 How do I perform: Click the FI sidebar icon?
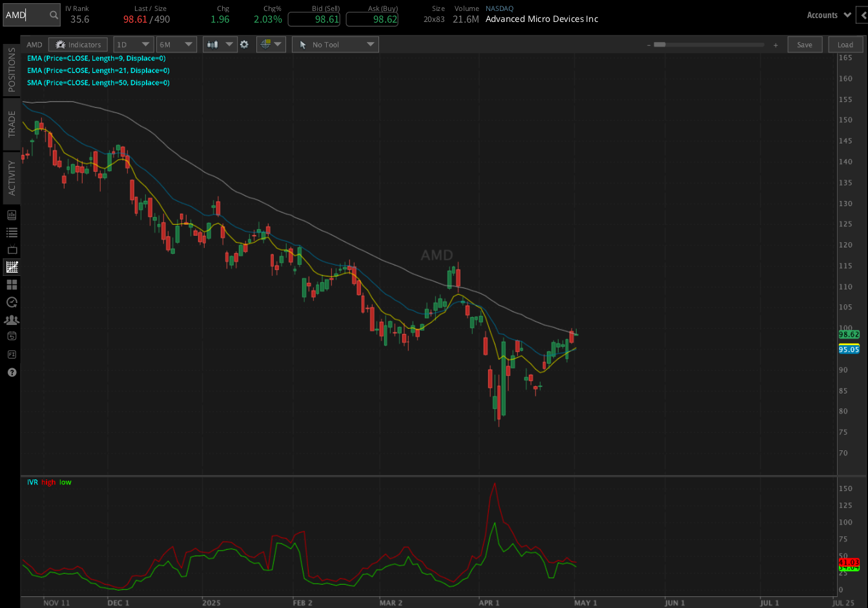[12, 355]
